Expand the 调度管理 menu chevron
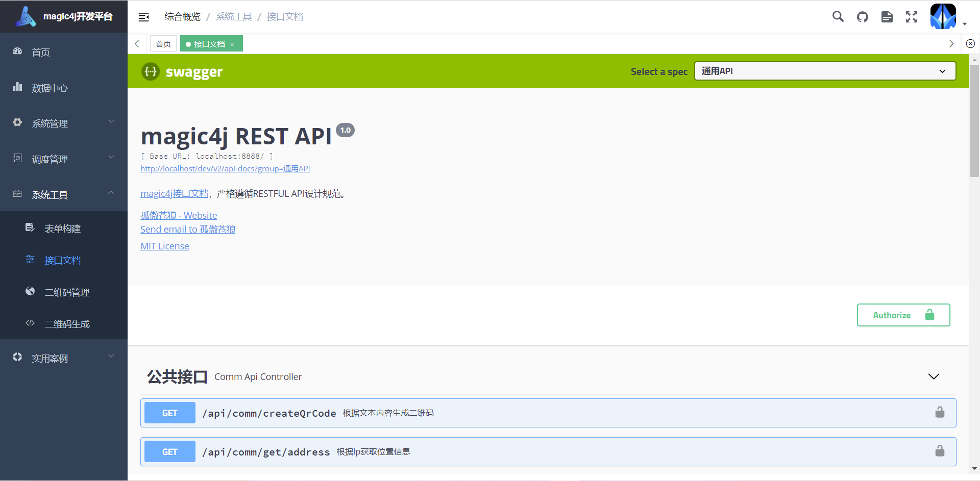The height and width of the screenshot is (481, 980). (x=111, y=158)
